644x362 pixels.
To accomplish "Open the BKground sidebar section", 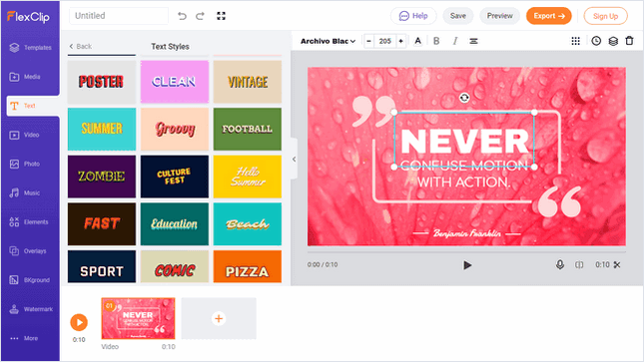I will [x=30, y=280].
